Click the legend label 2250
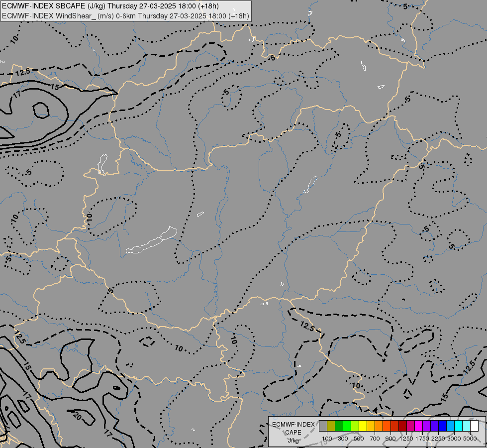 438,439
